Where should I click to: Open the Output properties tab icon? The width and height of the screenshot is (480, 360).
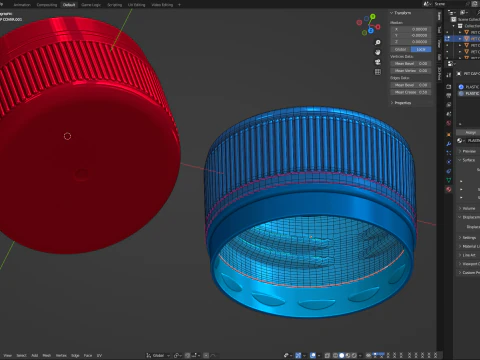click(449, 96)
